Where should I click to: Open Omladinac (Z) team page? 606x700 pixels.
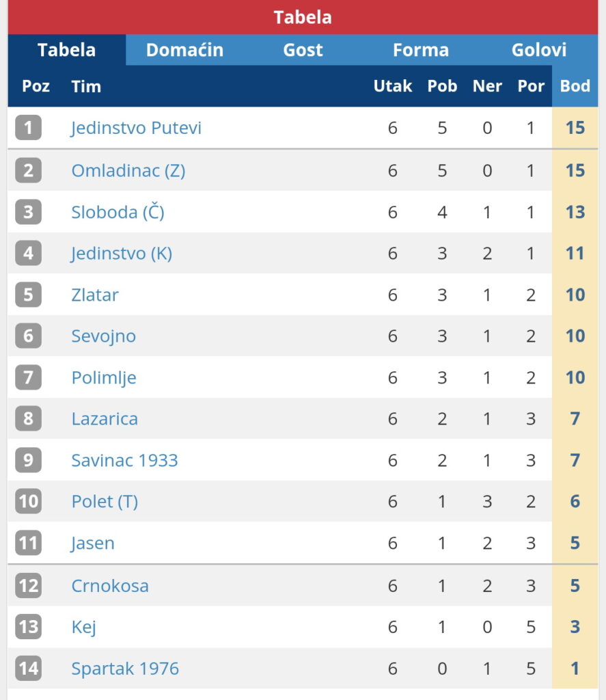click(128, 170)
